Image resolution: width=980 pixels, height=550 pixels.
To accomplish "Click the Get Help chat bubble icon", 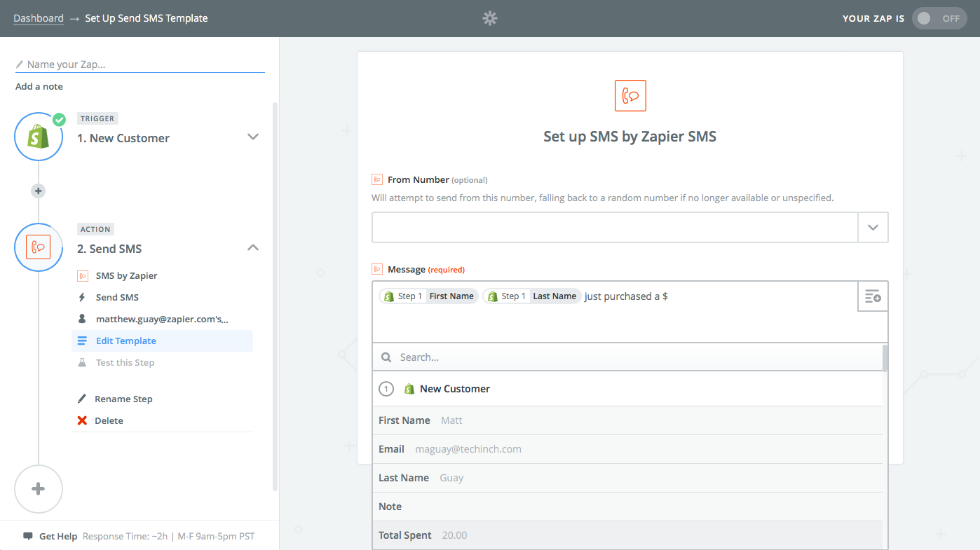I will click(x=28, y=537).
